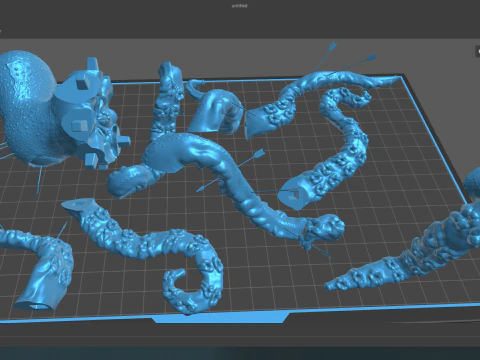Select the short upright tentacle piece
The image size is (480, 360).
pyautogui.click(x=166, y=102)
